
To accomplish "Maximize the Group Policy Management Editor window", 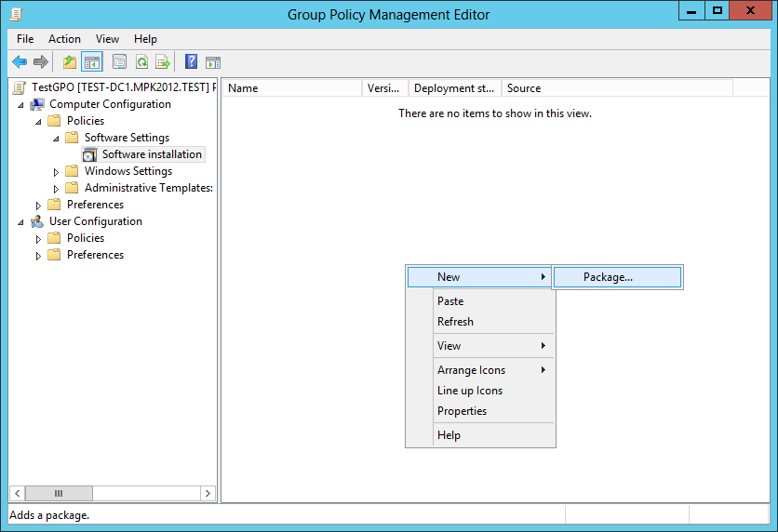I will tap(718, 11).
